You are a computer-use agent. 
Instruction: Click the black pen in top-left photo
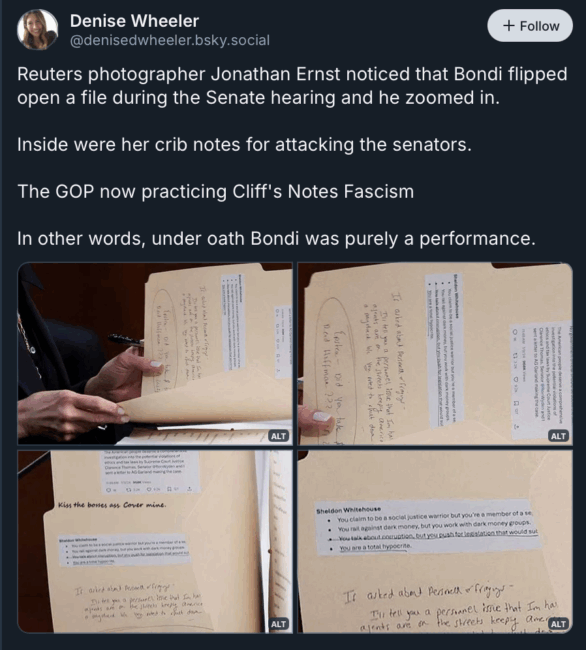(x=126, y=341)
